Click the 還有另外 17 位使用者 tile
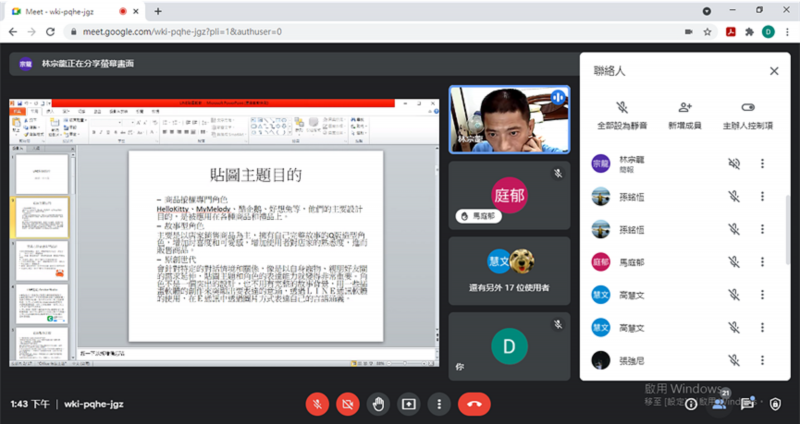The image size is (800, 424). tap(510, 271)
